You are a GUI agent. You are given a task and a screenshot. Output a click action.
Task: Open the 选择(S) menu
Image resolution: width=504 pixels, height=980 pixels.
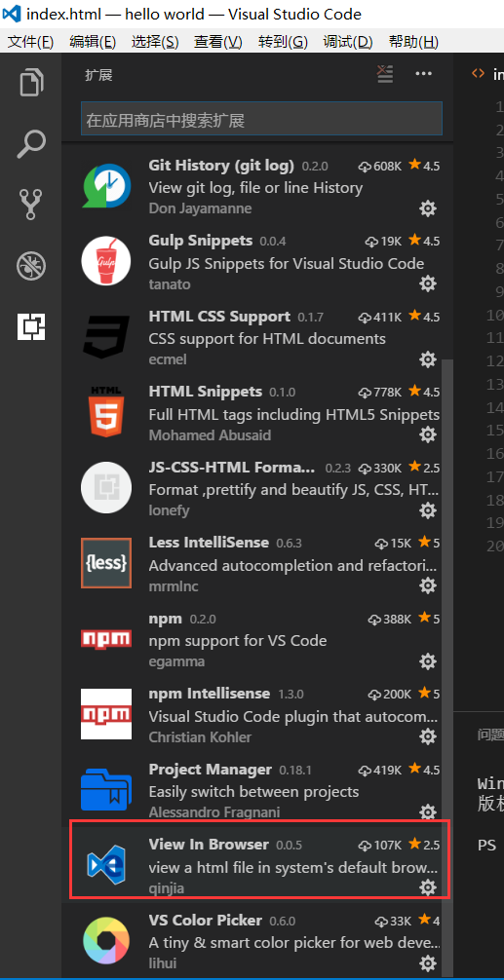pos(155,42)
